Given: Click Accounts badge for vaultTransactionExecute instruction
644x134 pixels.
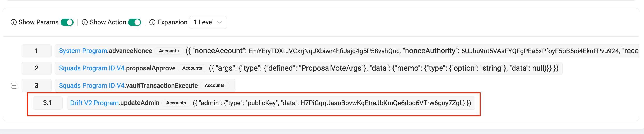Looking at the screenshot, I should coord(214,85).
